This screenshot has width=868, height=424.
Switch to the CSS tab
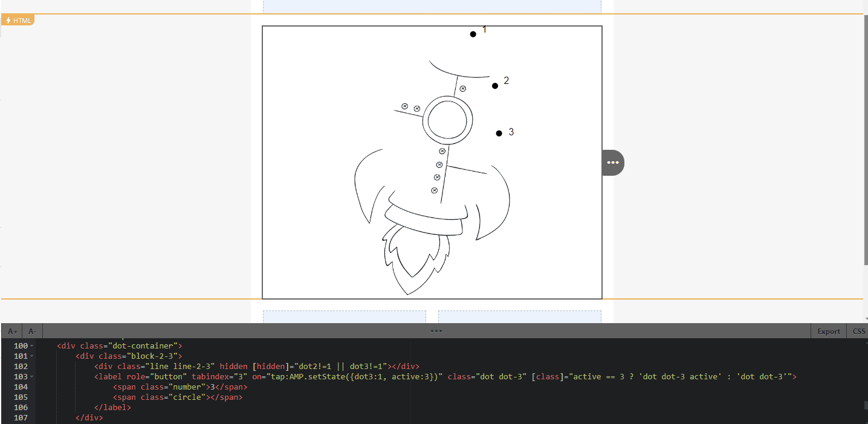click(x=858, y=331)
